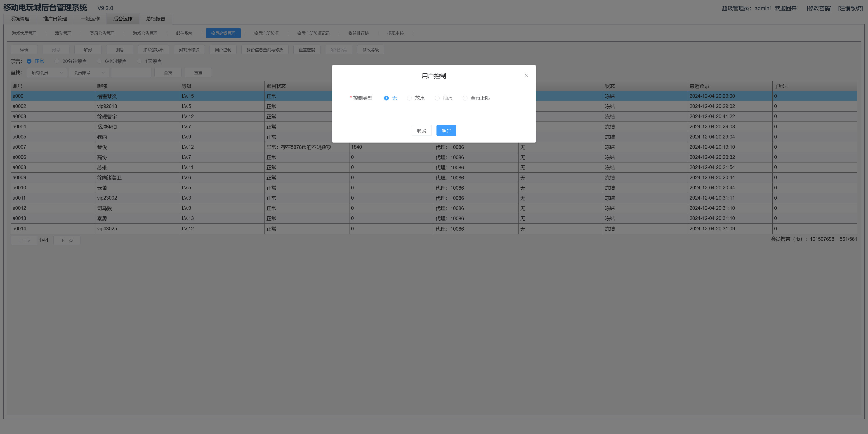The image size is (868, 434).
Task: Open the 会员账号 search type dropdown
Action: (89, 72)
